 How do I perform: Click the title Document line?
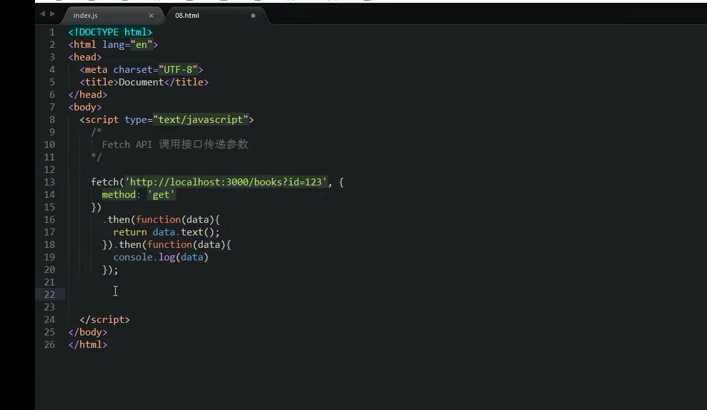point(144,82)
